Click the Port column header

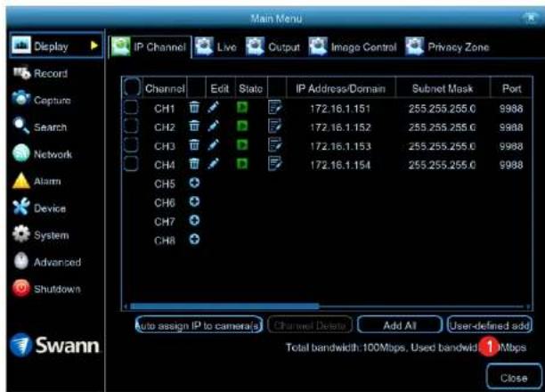click(x=511, y=89)
